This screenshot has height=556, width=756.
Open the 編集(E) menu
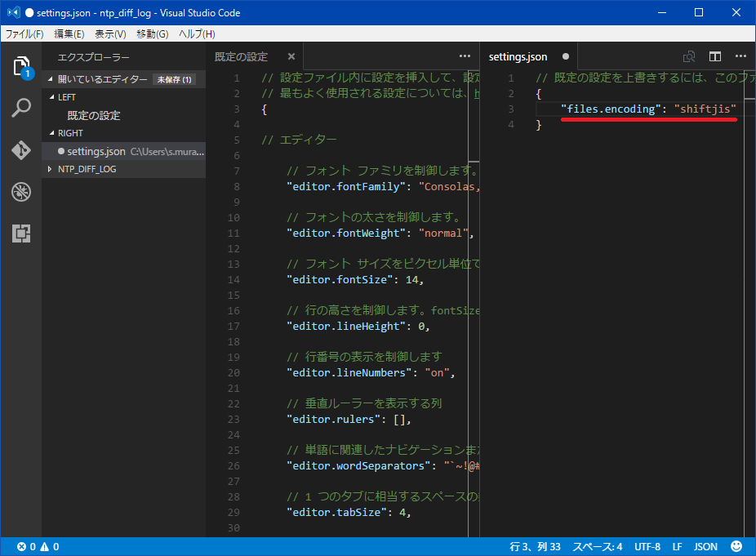click(x=69, y=33)
